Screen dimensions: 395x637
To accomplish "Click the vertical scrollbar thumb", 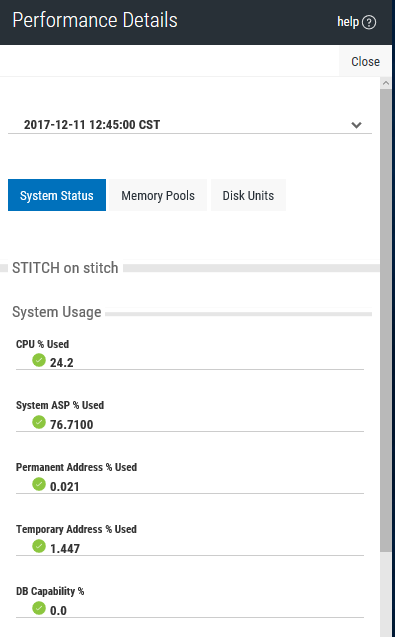I will pos(386,320).
